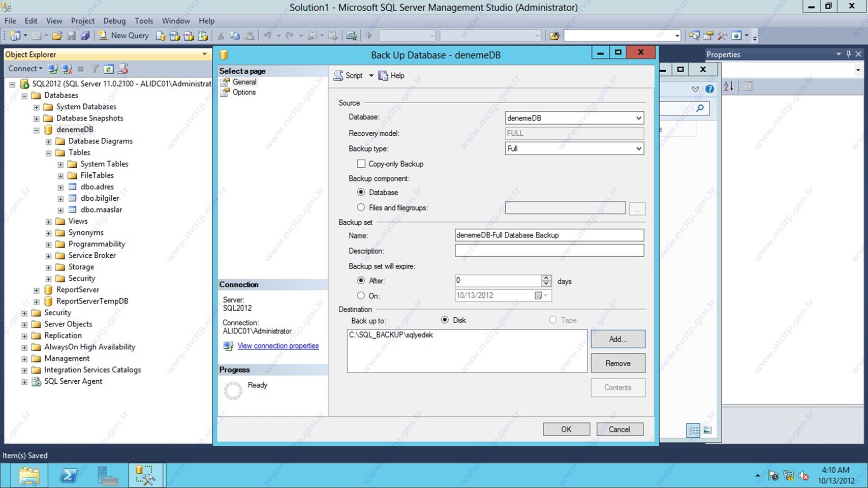Select the Options page in backup dialog
Screen dimensions: 868x488
point(244,92)
